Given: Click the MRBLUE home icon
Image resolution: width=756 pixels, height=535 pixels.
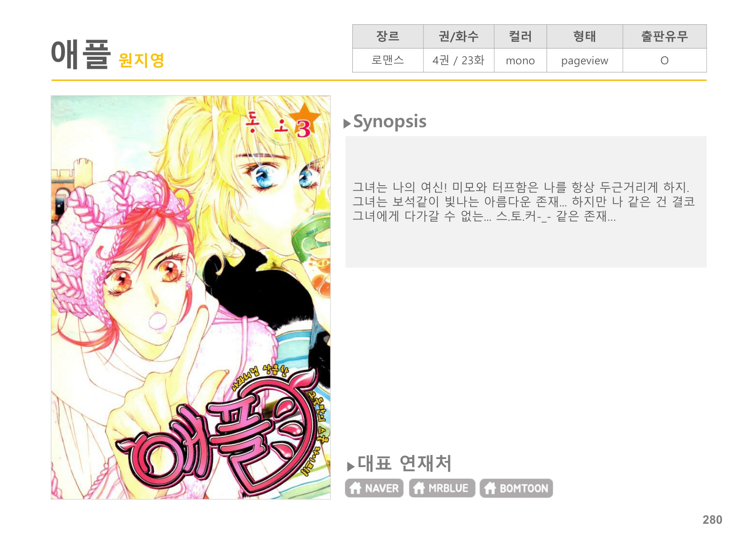Looking at the screenshot, I should (419, 488).
